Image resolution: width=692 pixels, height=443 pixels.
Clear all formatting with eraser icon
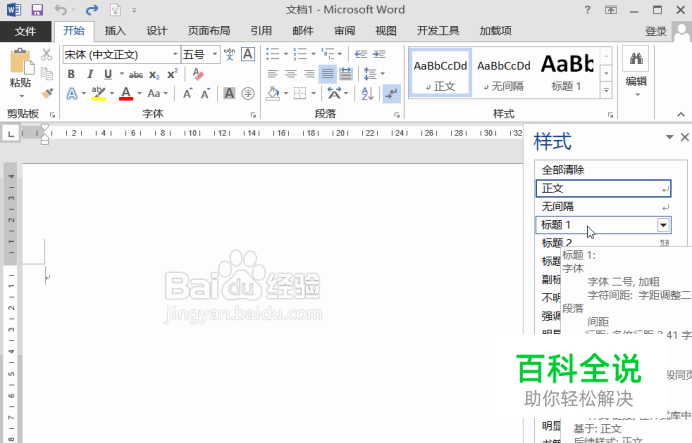pos(198,74)
